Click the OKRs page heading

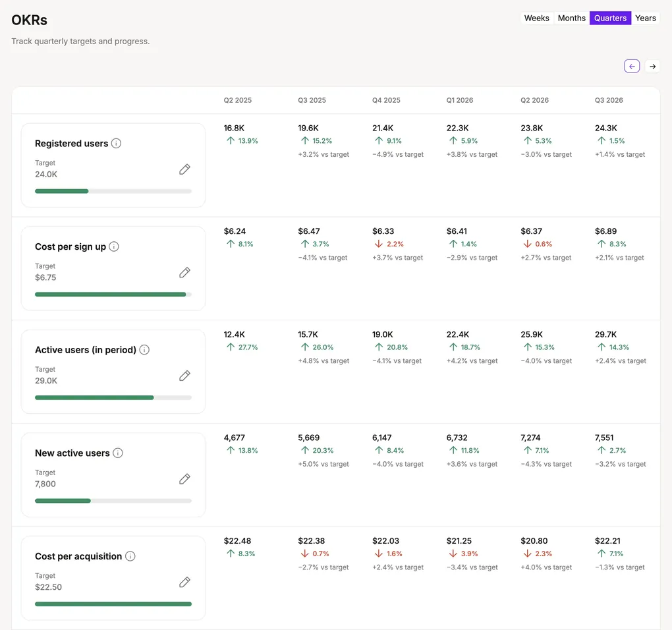29,20
